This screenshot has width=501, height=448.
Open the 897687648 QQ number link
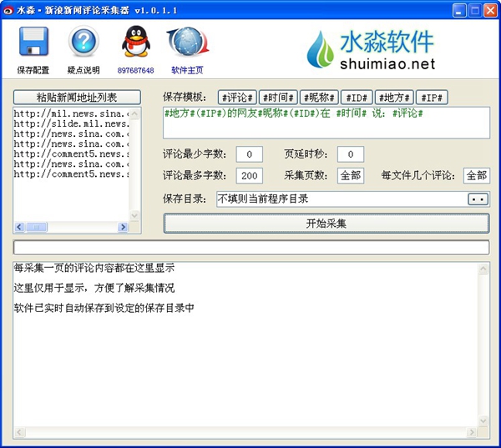pyautogui.click(x=136, y=70)
